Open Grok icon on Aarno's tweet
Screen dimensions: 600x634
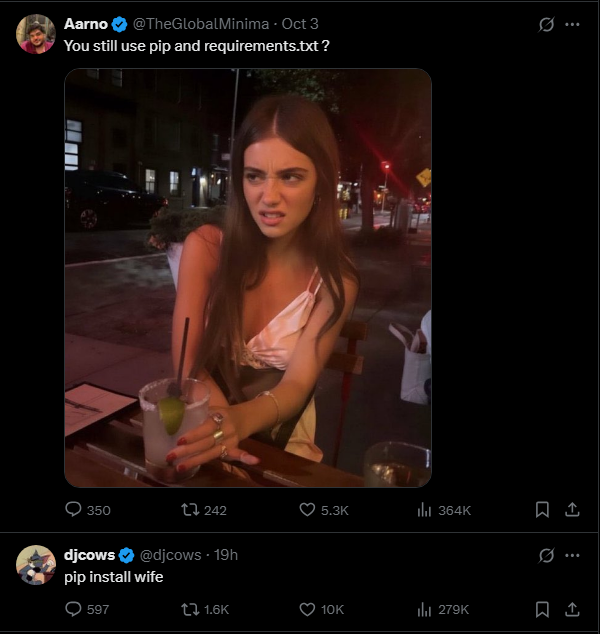546,24
